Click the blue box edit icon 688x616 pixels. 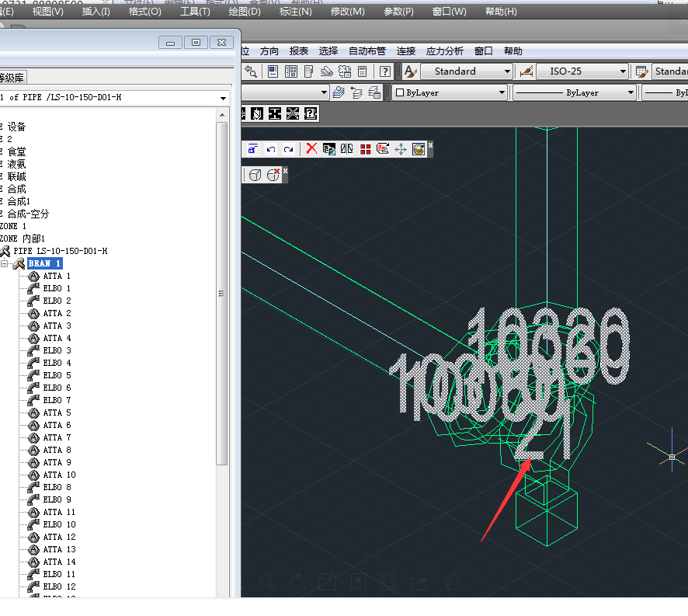click(x=252, y=149)
